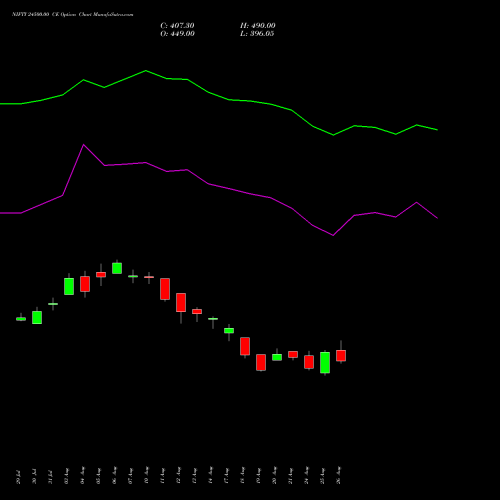Click the red candlestick above 11 Aug

pyautogui.click(x=165, y=289)
